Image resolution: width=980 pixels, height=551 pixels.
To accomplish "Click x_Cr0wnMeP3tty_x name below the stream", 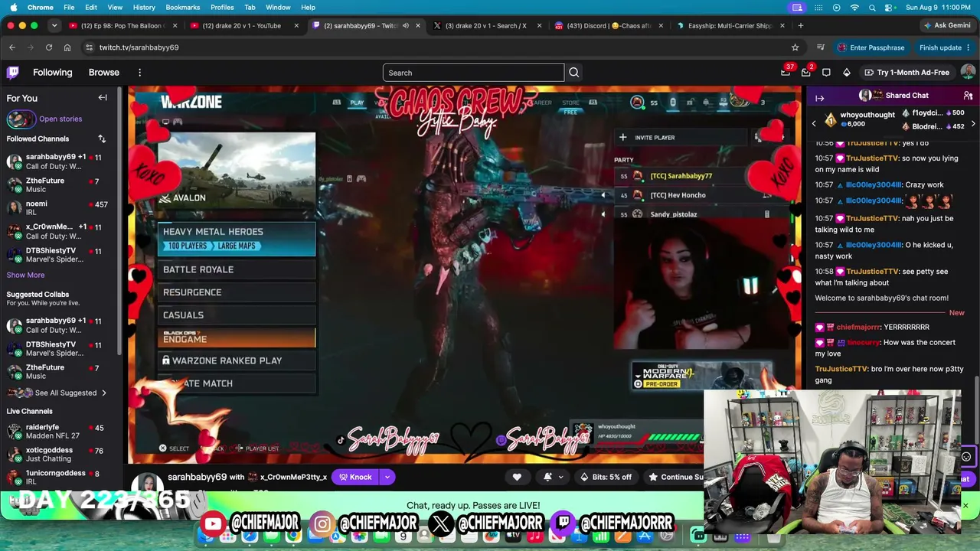I will (x=294, y=478).
